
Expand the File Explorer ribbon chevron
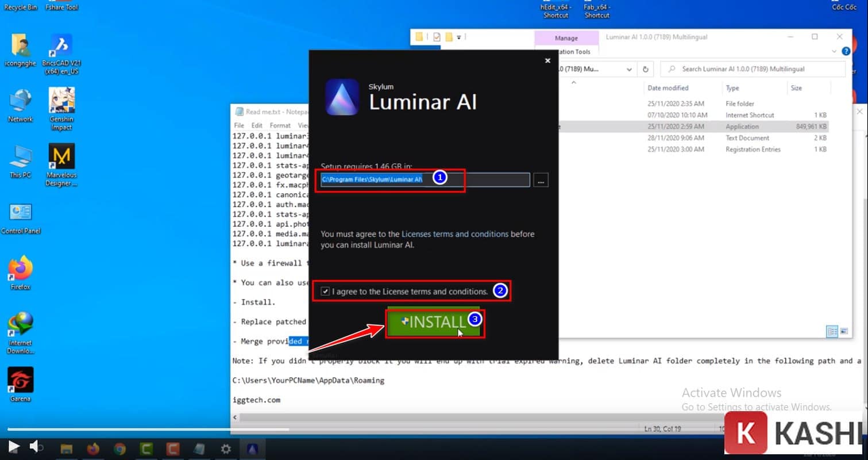pyautogui.click(x=835, y=51)
